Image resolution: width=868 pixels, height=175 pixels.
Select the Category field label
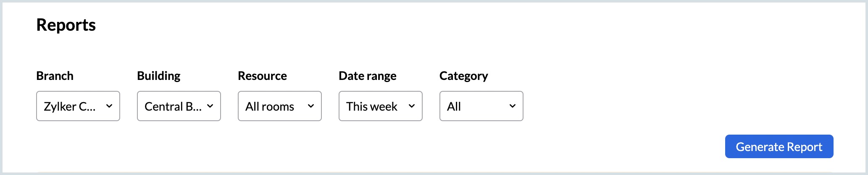(463, 76)
